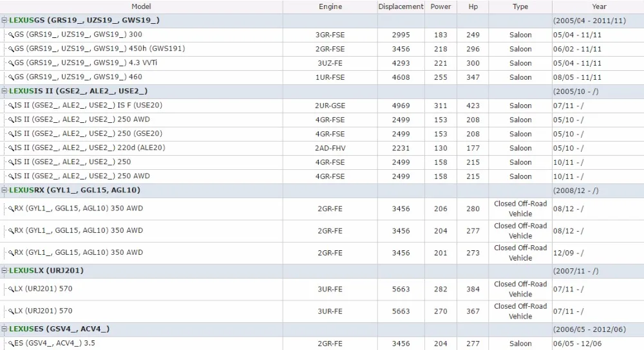Sort by the Power column header
Screen dimensions: 644x350
[440, 6]
